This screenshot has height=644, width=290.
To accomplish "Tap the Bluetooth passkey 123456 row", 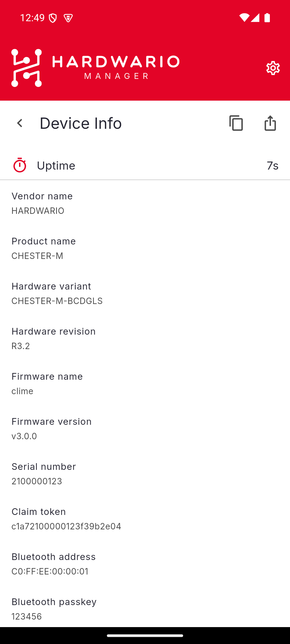I will 145,609.
